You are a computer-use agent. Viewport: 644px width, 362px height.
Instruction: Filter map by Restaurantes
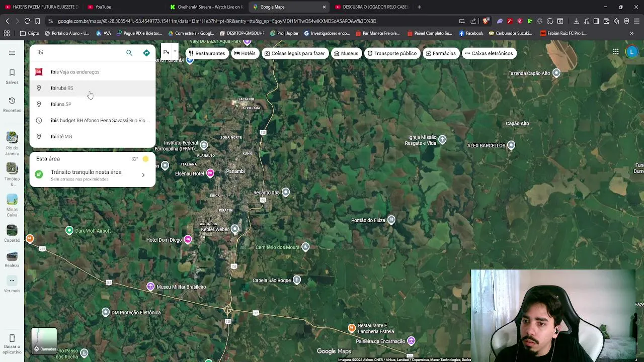point(207,53)
